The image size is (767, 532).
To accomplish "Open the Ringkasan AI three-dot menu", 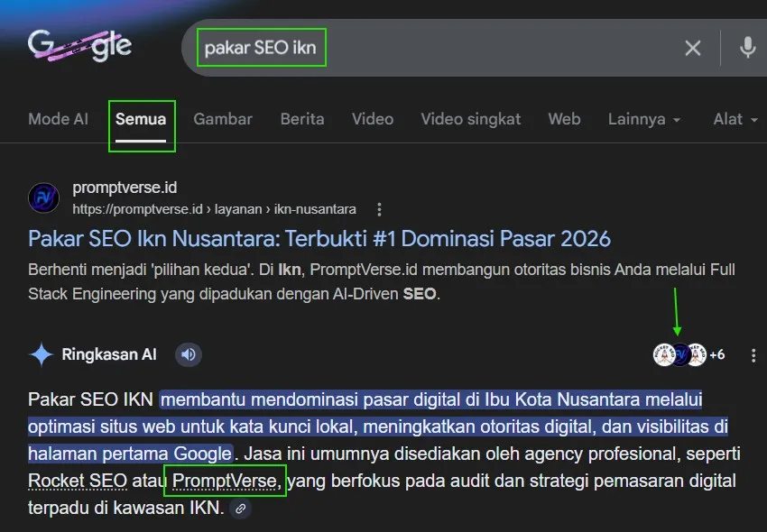I will 753,355.
